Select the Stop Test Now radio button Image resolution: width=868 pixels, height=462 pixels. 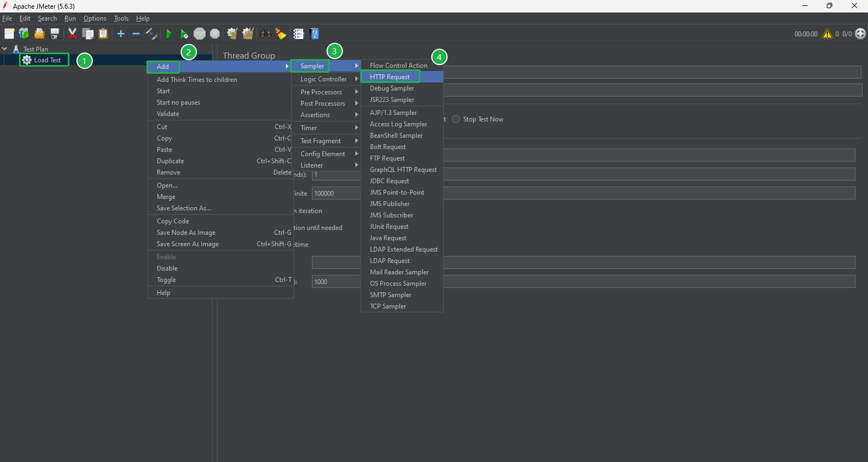coord(456,119)
